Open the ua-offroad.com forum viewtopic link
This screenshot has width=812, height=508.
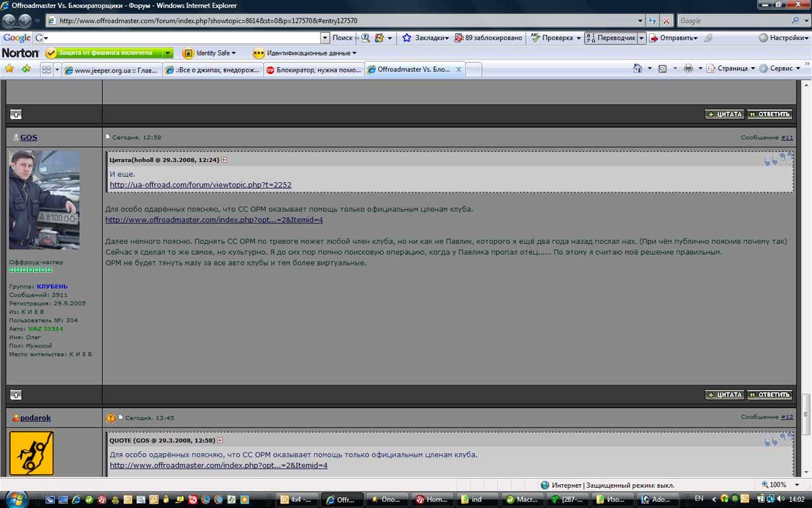200,185
